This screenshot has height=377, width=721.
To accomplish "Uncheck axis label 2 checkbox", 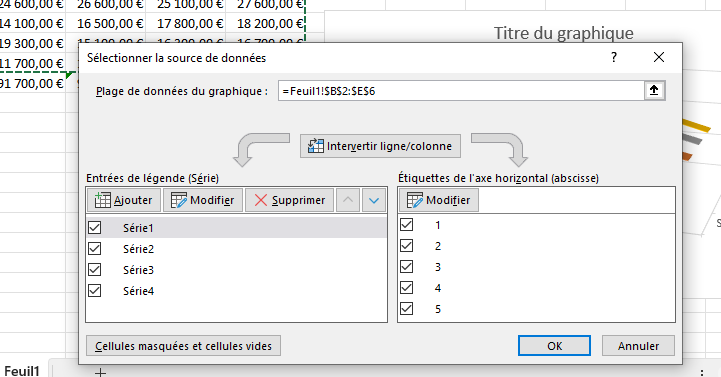I will pos(406,246).
